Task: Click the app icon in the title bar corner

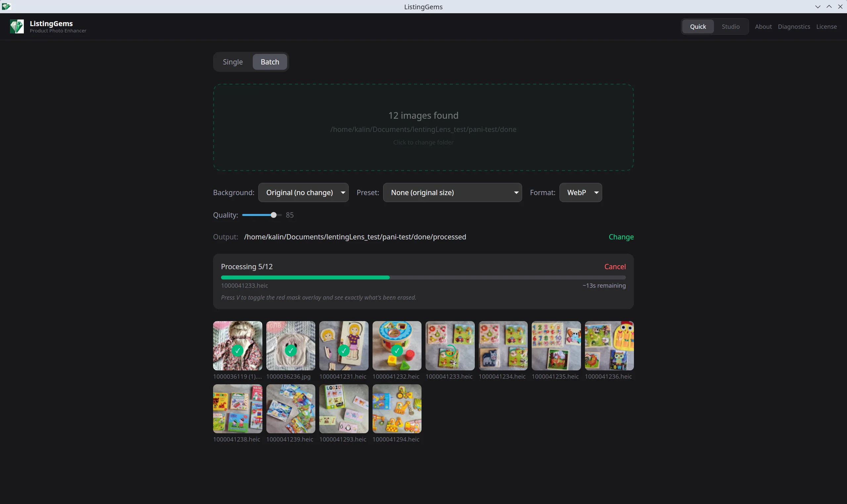Action: tap(7, 7)
